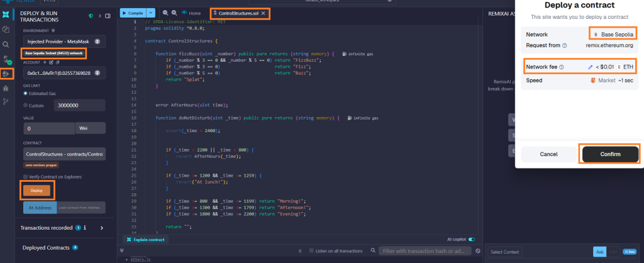644x263 pixels.
Task: Select the Custom gas limit radio button
Action: 26,106
